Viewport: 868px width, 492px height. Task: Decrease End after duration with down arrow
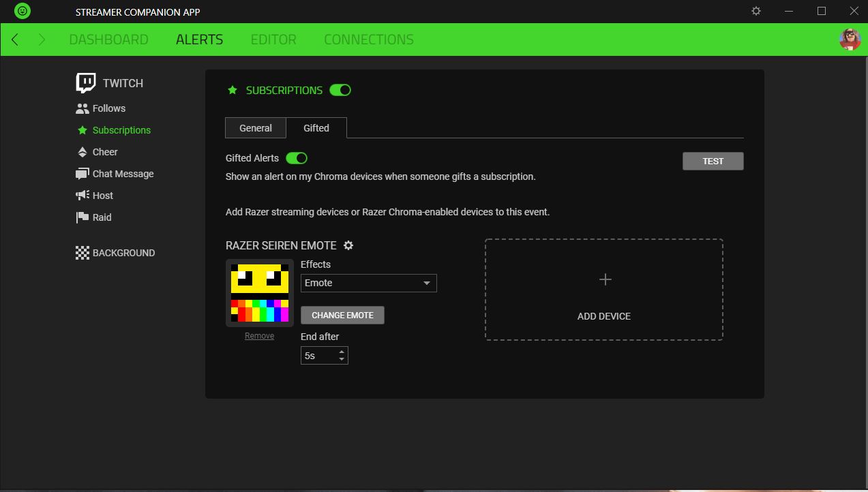pyautogui.click(x=342, y=359)
